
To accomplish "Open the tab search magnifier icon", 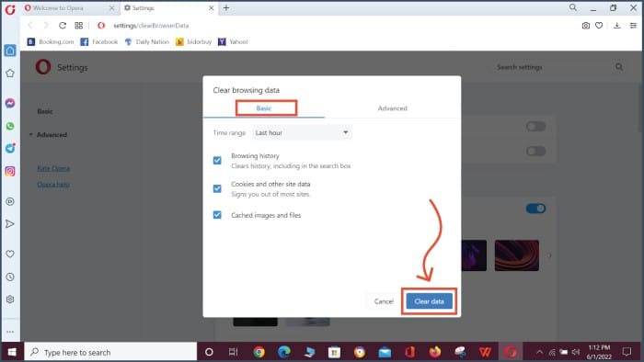I will tap(573, 7).
